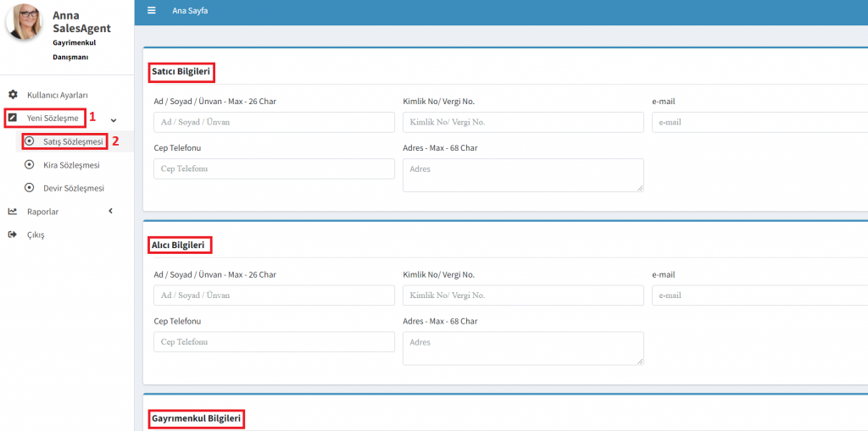The image size is (868, 431).
Task: Click seller Kimlik No/ Vergi No. field
Action: tap(523, 123)
